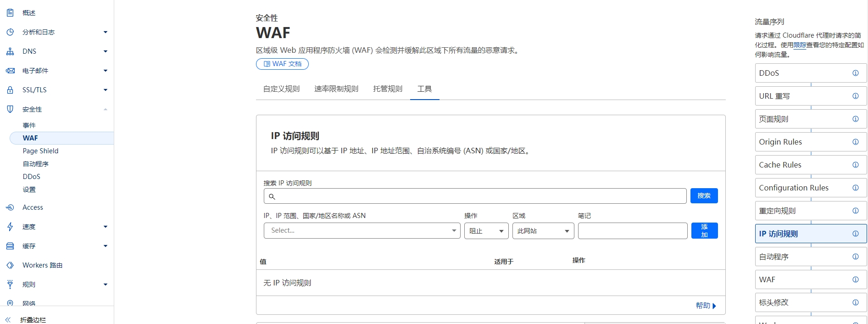Select the 重定向规则 traffic card
Screen dimensions: 868x324
811,211
